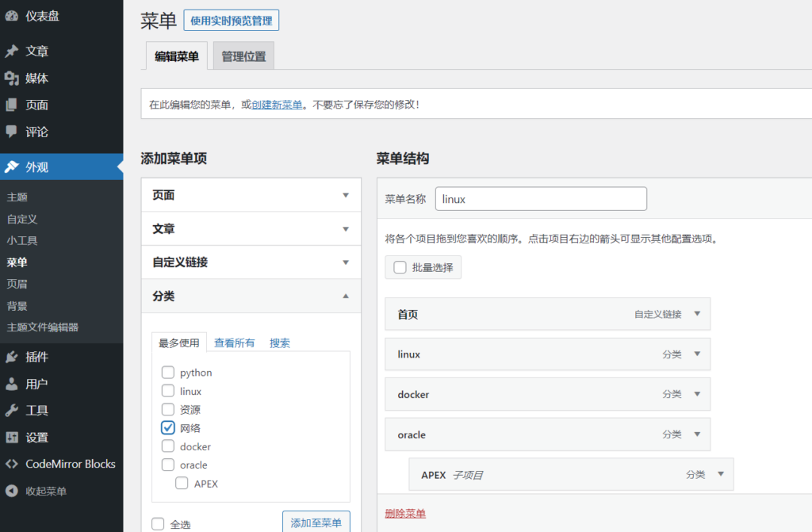Click the 插件 plugin icon
The image size is (812, 532).
coord(12,358)
